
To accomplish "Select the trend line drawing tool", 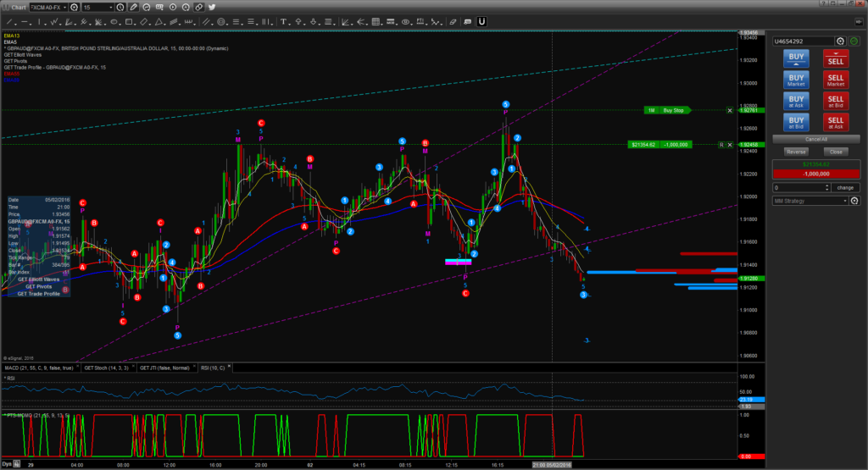I will 9,21.
